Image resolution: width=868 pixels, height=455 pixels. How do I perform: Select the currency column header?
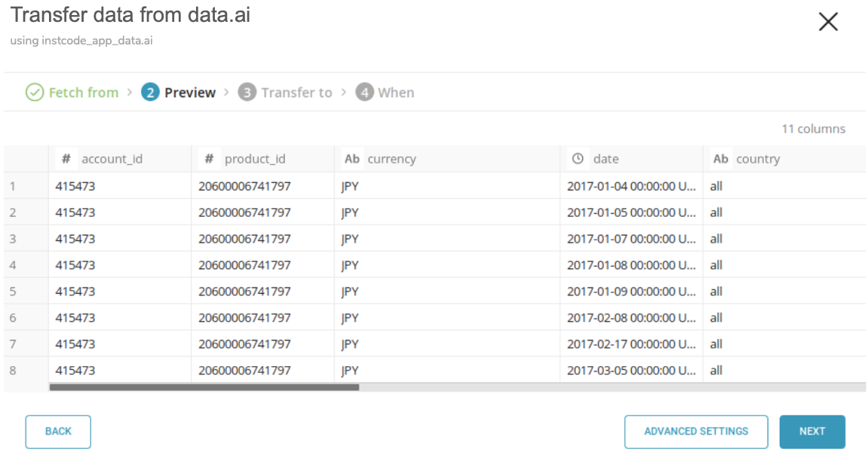[391, 159]
